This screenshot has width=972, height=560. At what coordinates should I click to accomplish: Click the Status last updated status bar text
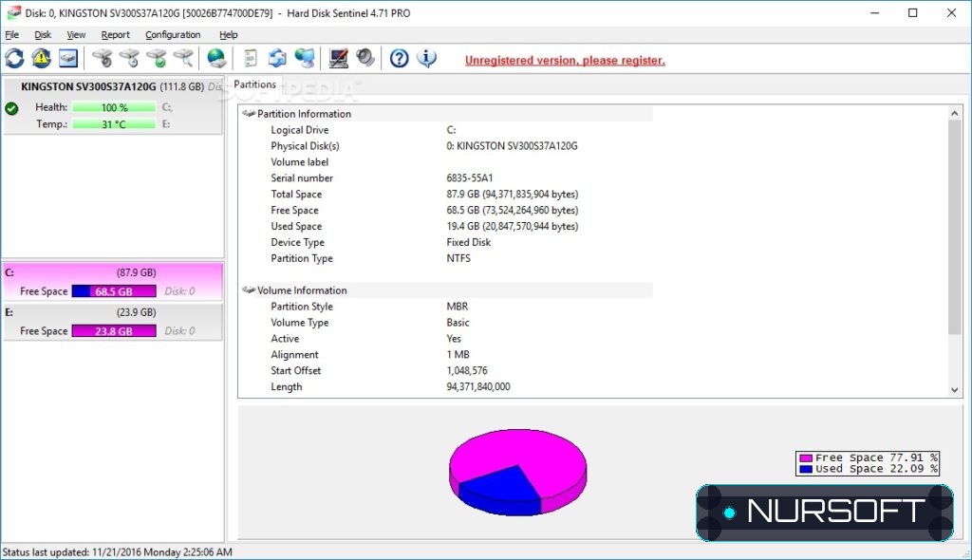[x=117, y=552]
